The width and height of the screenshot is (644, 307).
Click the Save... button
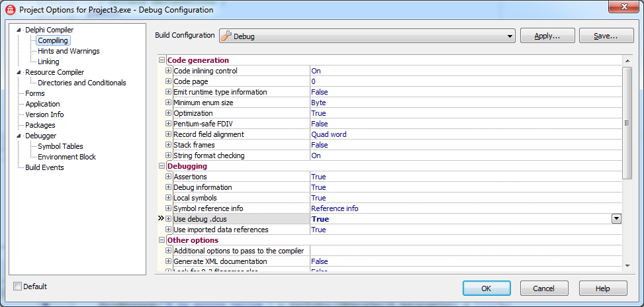[x=606, y=36]
